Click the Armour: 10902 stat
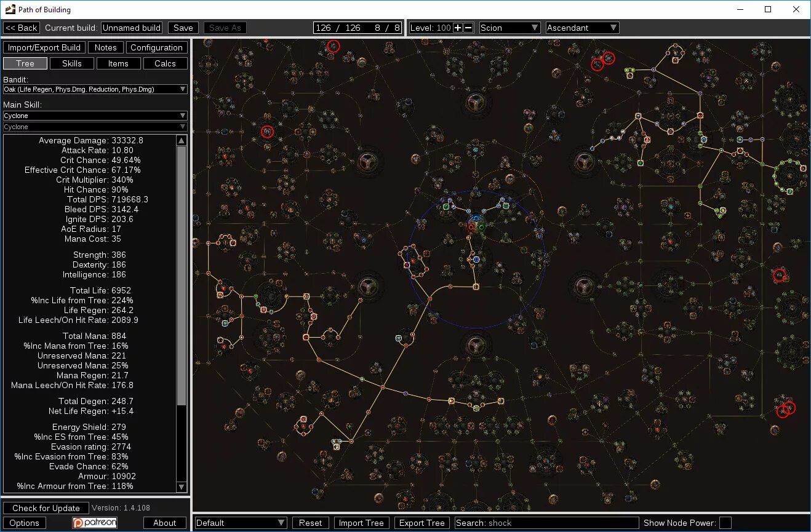 (107, 476)
